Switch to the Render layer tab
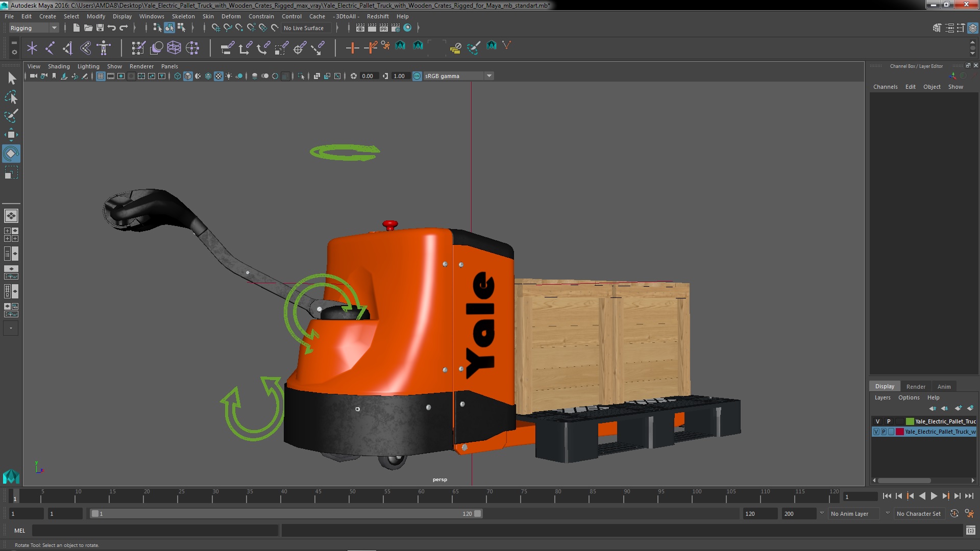Viewport: 980px width, 551px height. 916,387
